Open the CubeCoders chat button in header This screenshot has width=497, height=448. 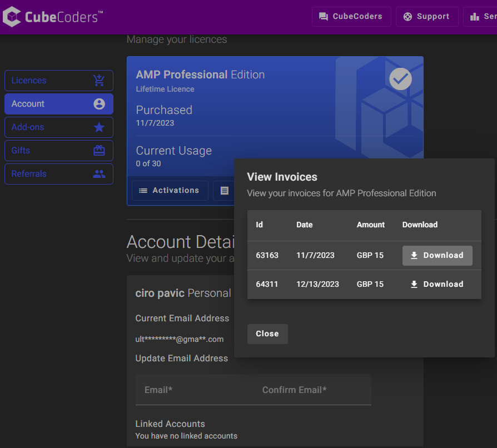click(x=351, y=17)
